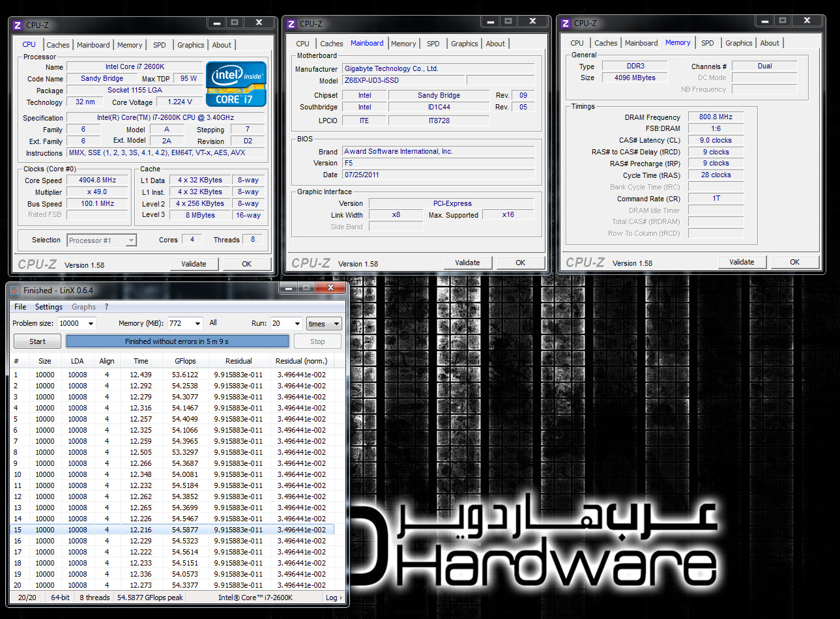
Task: Open Mainboard tab in Memory window
Action: tap(641, 43)
